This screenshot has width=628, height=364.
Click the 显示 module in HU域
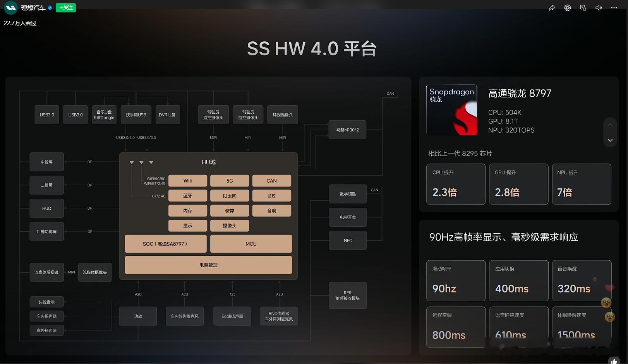coord(188,226)
